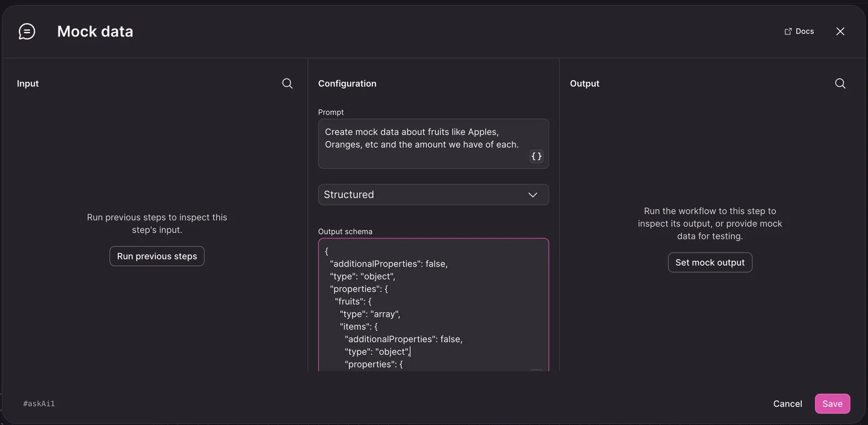This screenshot has height=425, width=868.
Task: Click the Mock data title
Action: [95, 31]
